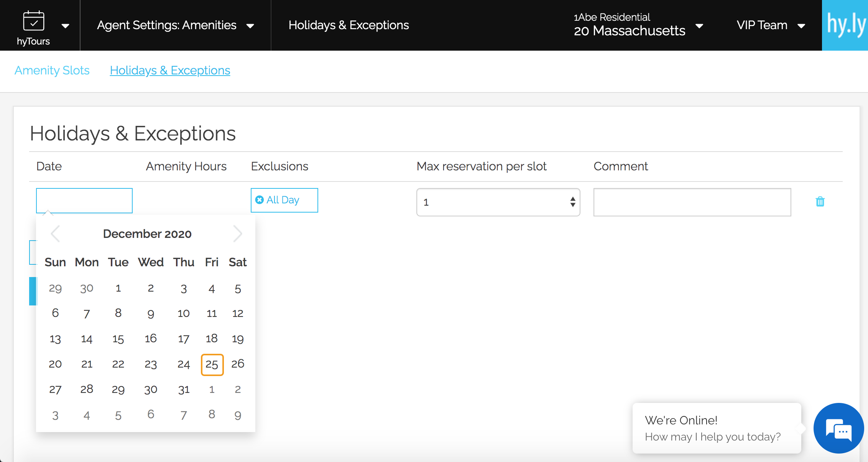Delete exception row with trash icon
This screenshot has height=462, width=868.
820,201
